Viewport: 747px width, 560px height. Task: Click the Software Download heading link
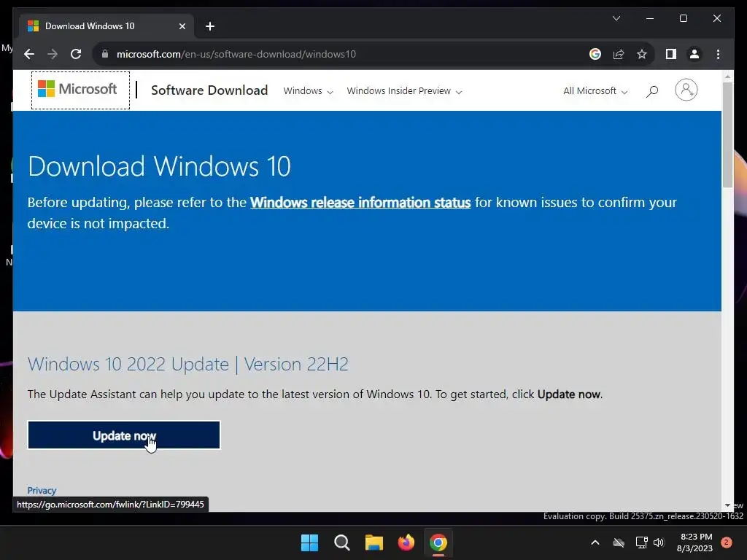[x=209, y=90]
